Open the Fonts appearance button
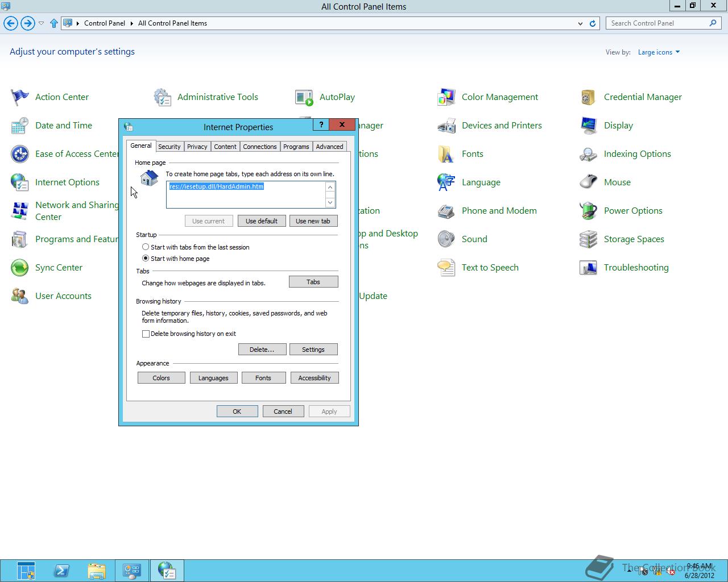 [x=263, y=378]
